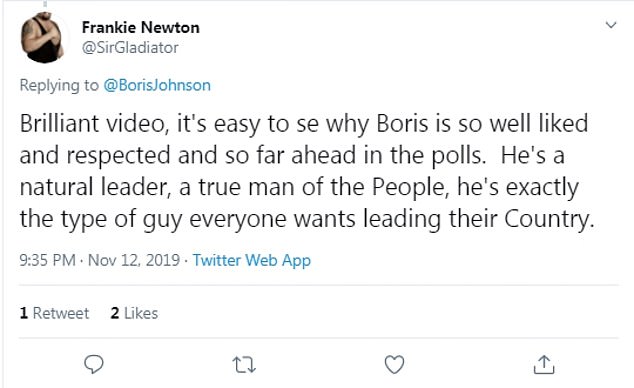This screenshot has height=388, width=634.
Task: View the 2 Likes list
Action: click(134, 313)
